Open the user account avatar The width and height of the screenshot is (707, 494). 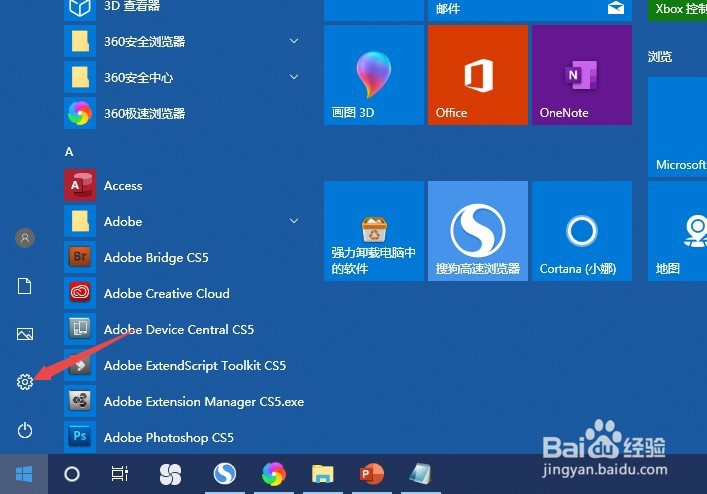tap(25, 238)
